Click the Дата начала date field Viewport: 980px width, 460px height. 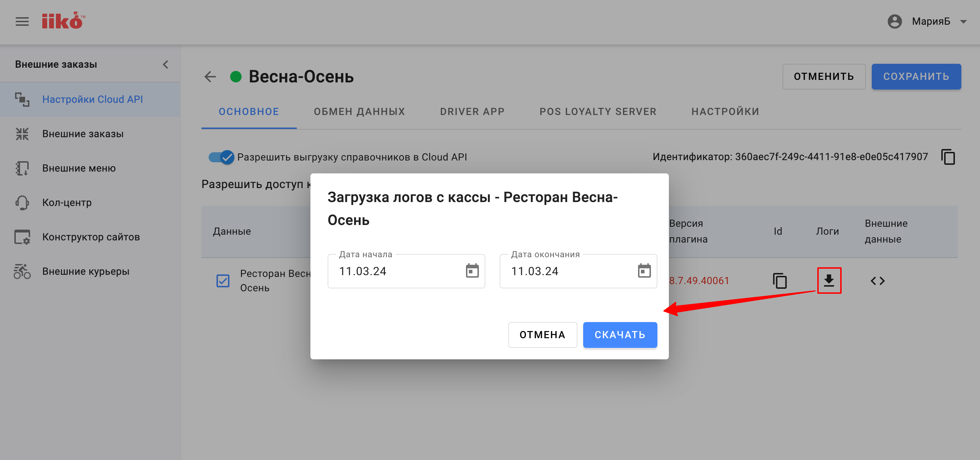click(396, 271)
